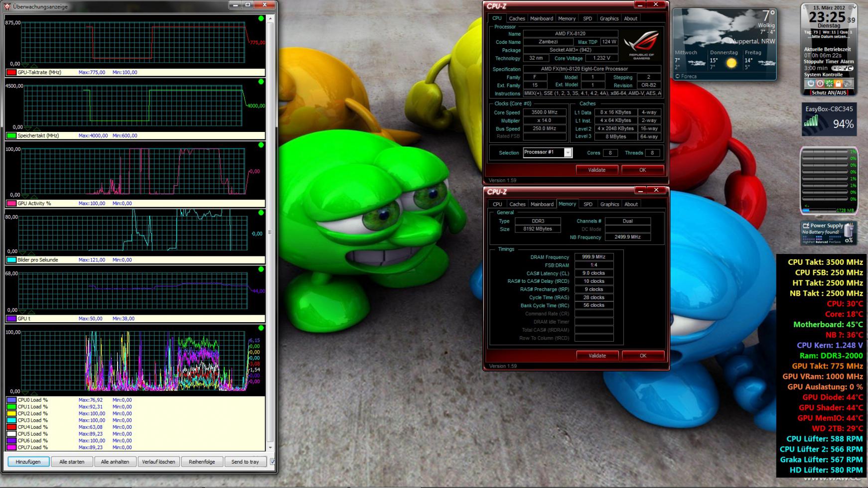Screen dimensions: 868x488
Task: Click the green status dot of Speichertakt graph
Action: (x=261, y=82)
